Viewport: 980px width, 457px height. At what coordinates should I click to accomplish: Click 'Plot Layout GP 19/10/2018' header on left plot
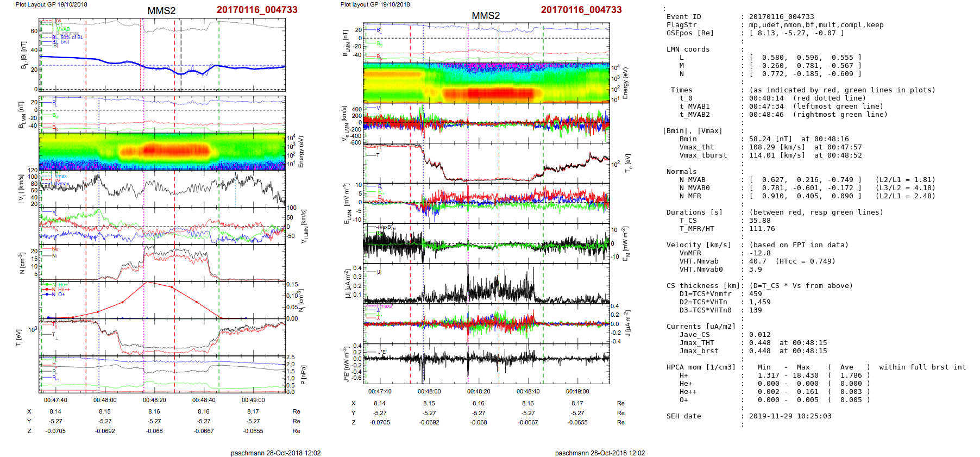(x=51, y=4)
